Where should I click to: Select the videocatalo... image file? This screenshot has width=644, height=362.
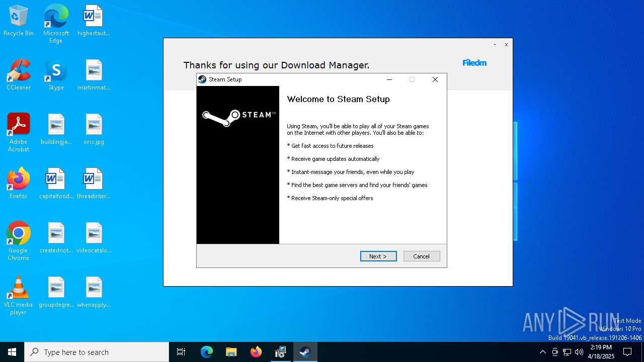click(x=94, y=238)
